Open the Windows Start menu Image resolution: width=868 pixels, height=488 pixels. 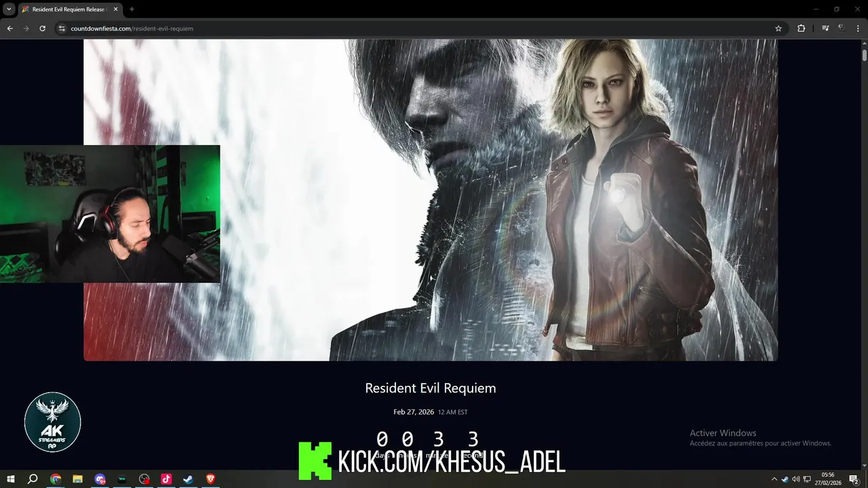tap(11, 479)
